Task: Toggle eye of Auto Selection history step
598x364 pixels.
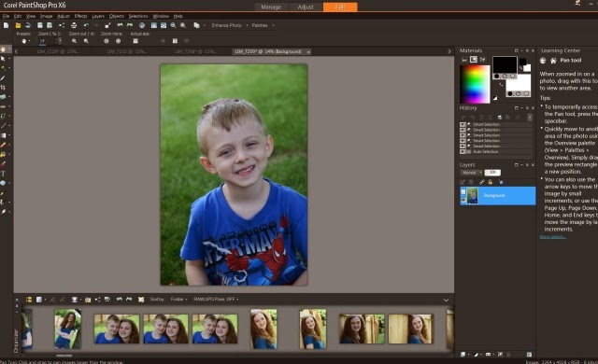Action: click(x=463, y=151)
